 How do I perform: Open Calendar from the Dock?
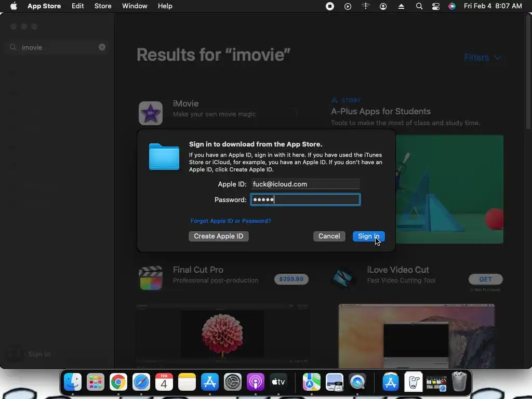pos(164,382)
